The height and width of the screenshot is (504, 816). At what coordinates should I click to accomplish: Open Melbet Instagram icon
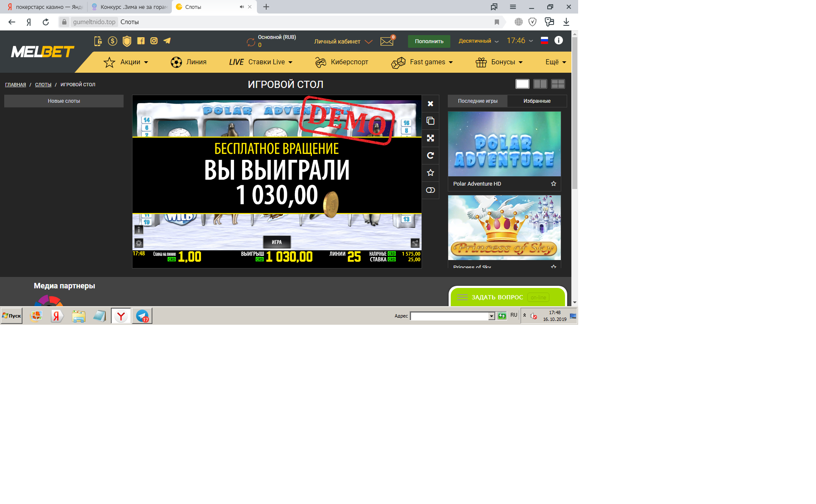tap(154, 41)
